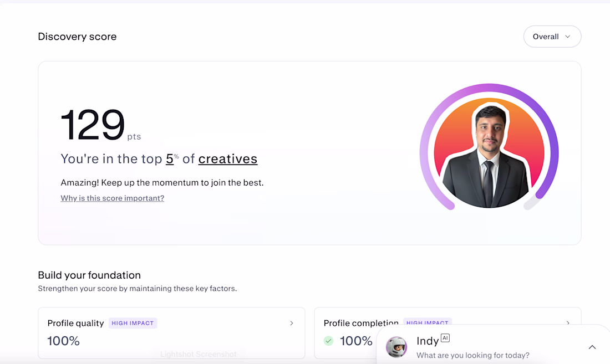
Task: Click the Indy astronaut avatar icon
Action: click(x=396, y=347)
